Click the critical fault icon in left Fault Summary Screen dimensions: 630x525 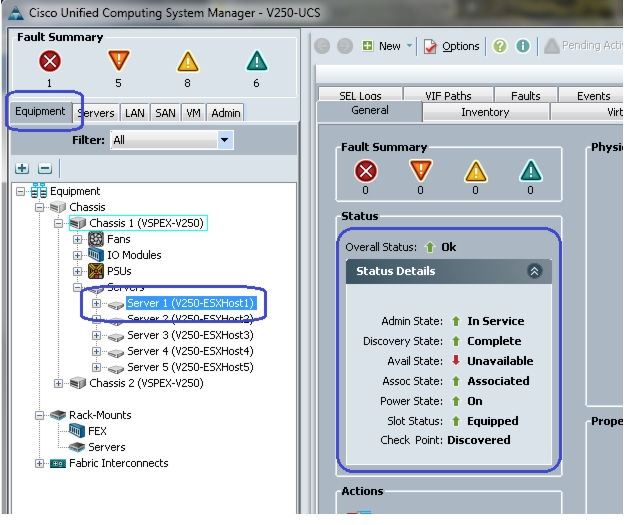[50, 61]
